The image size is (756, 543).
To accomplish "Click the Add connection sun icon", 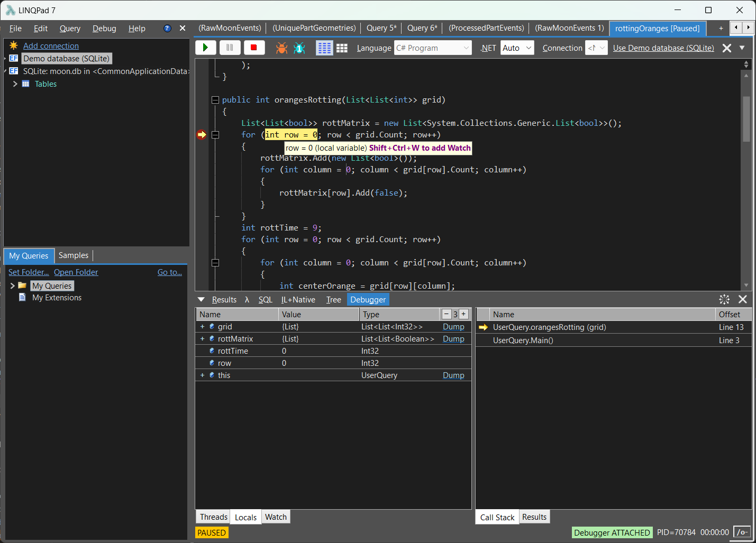I will click(x=14, y=46).
